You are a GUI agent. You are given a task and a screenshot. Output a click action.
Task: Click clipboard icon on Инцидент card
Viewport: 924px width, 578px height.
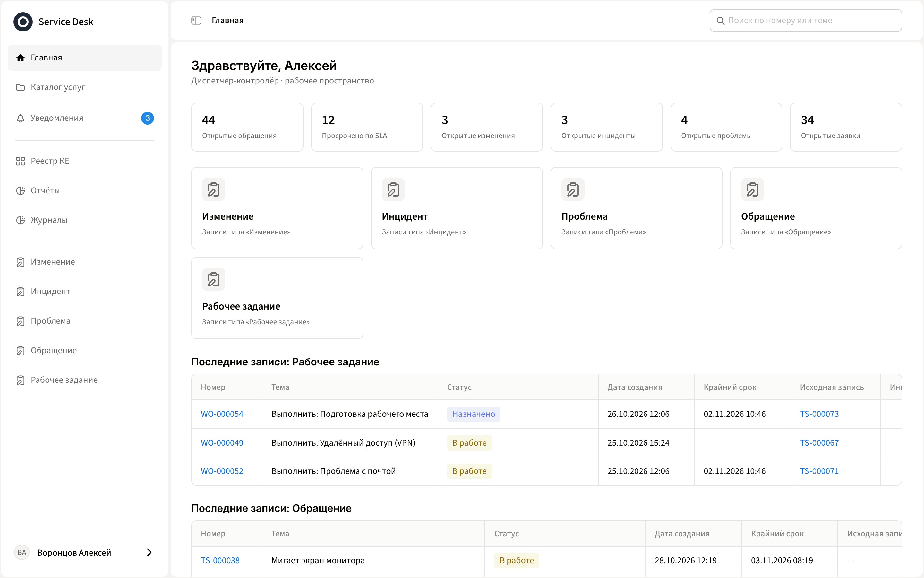pyautogui.click(x=393, y=189)
